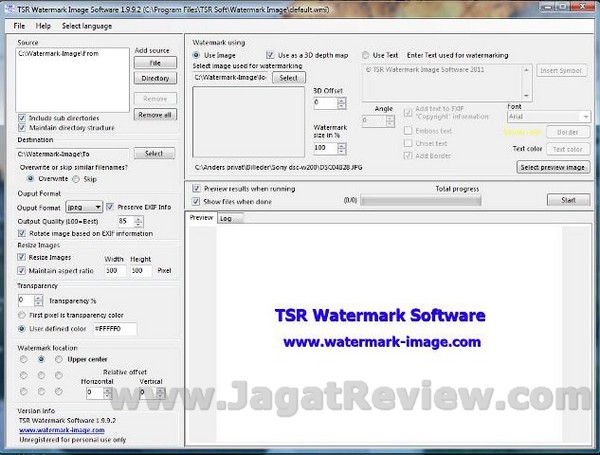Expand the Output Format jpeg dropdown
Screen dimensions: 600x455
84,206
